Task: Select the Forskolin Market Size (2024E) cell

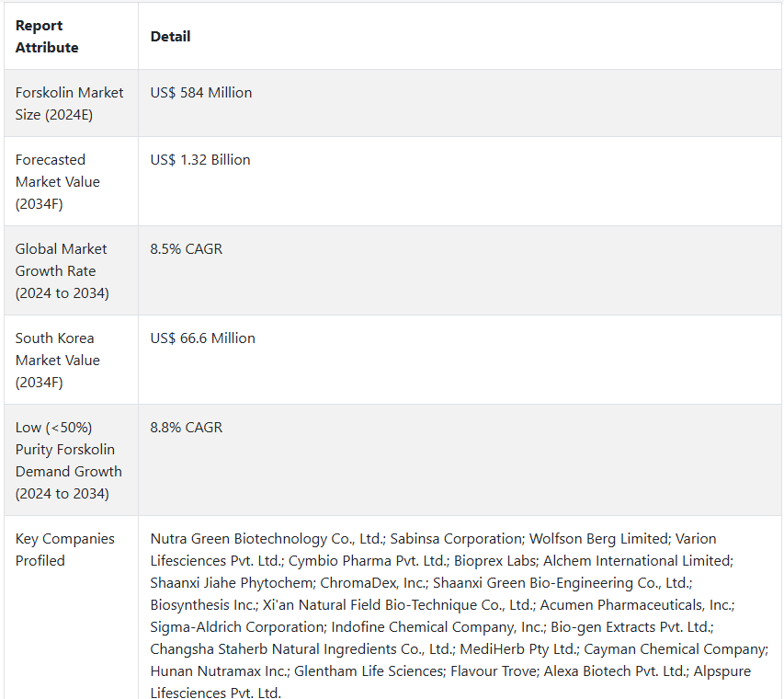Action: click(69, 104)
